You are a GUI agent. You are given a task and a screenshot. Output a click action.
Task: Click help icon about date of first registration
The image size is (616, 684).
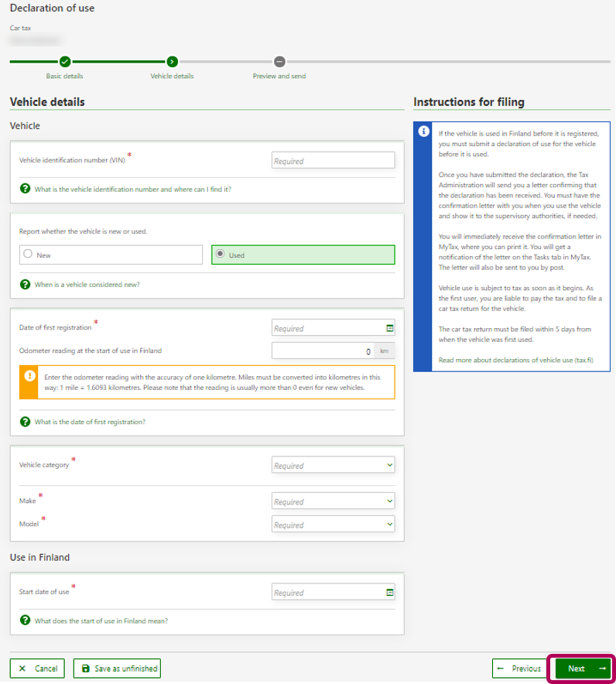(x=25, y=422)
